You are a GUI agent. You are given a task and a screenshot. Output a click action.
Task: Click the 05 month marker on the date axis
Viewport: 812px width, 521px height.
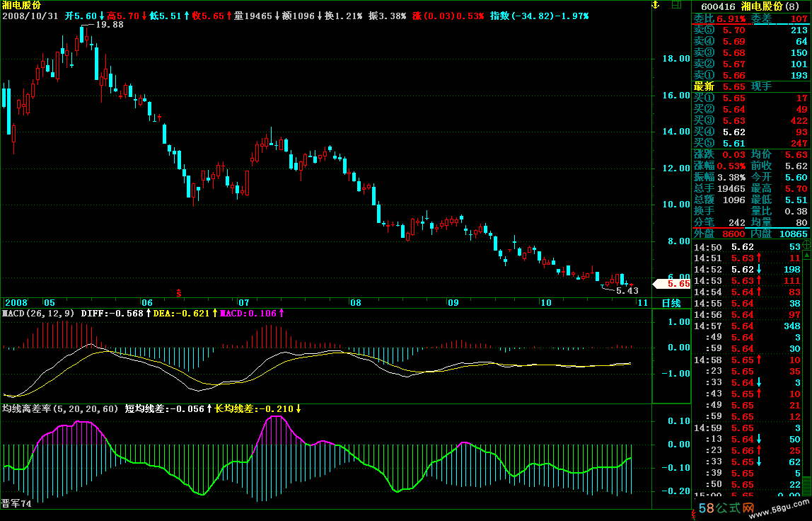pyautogui.click(x=50, y=303)
